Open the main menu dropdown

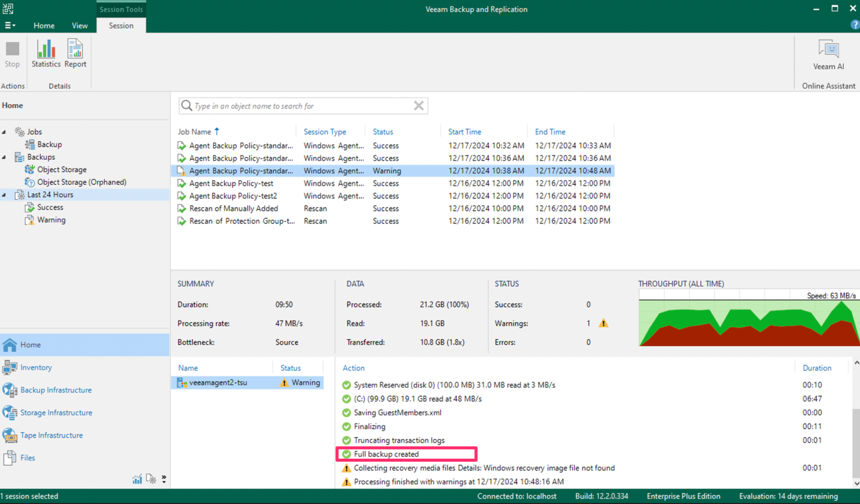pyautogui.click(x=10, y=25)
